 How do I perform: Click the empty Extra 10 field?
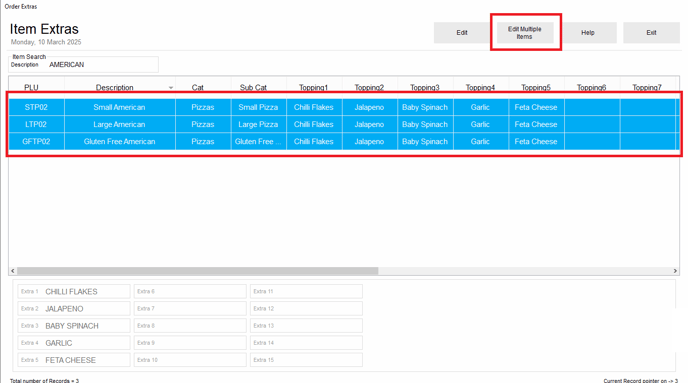coord(190,360)
